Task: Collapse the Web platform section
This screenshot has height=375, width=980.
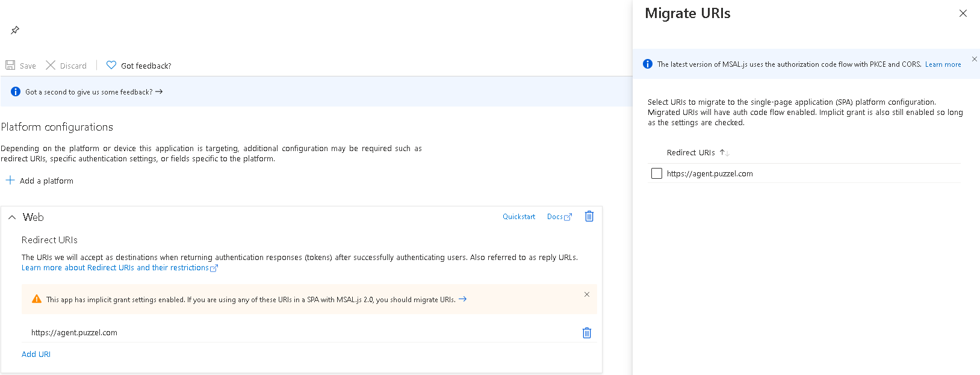Action: pos(12,217)
